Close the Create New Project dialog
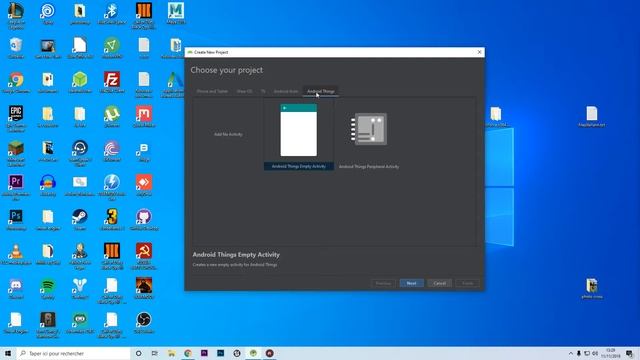 pyautogui.click(x=480, y=52)
